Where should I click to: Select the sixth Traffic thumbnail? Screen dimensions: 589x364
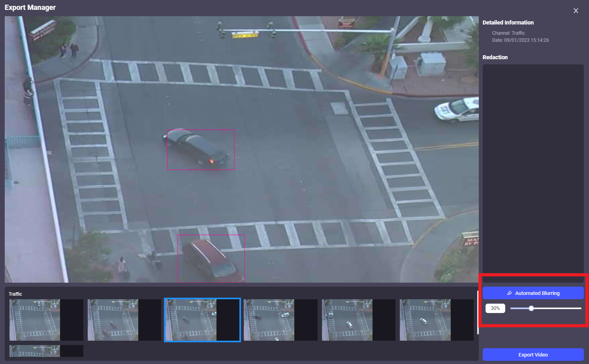coord(437,320)
